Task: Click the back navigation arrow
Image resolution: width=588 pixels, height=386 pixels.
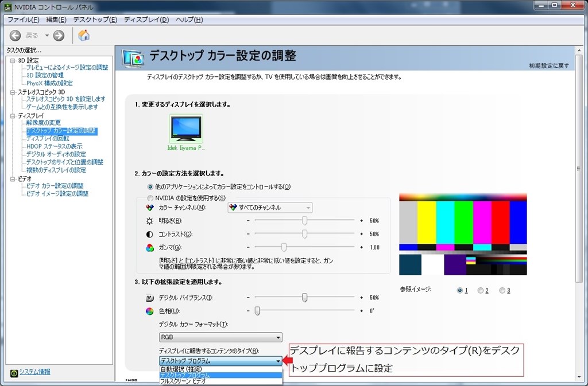Action: 15,35
